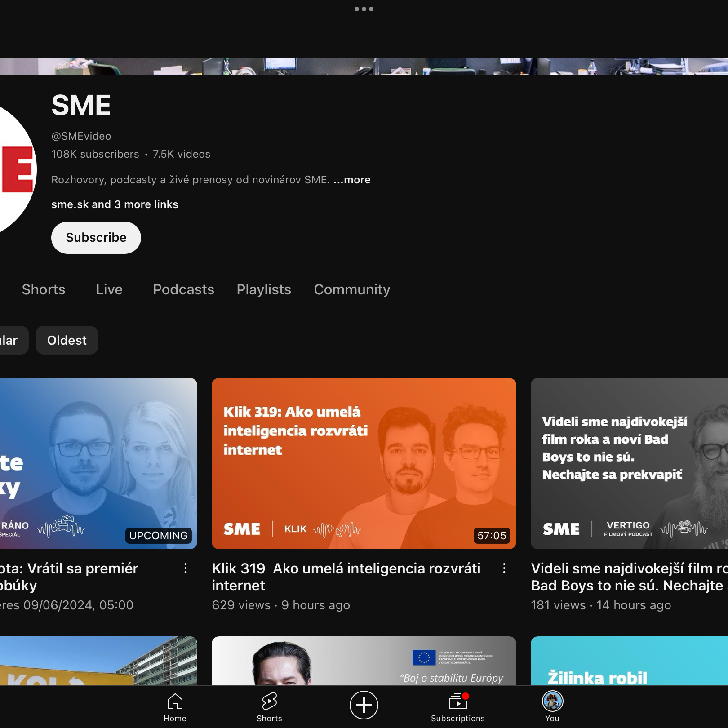Open the Vertigo filmový podcast thumbnail
The width and height of the screenshot is (728, 728).
(629, 463)
